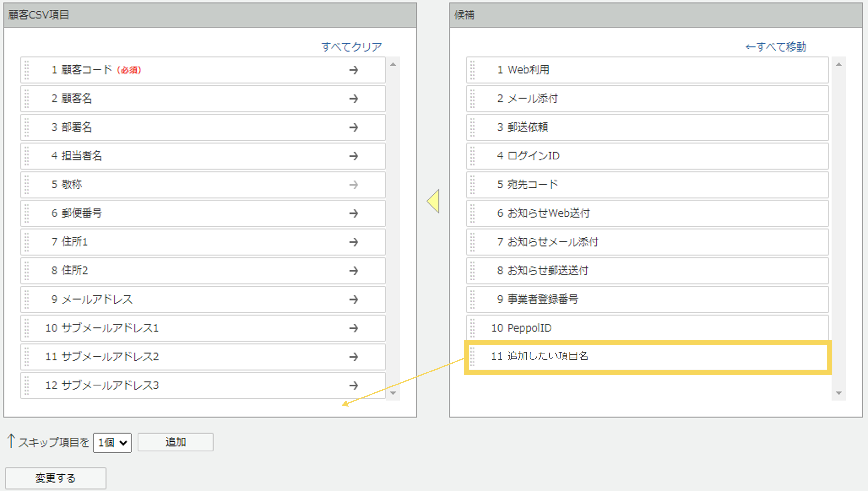The image size is (868, 491).
Task: Click the すべてクリア link
Action: pyautogui.click(x=352, y=47)
